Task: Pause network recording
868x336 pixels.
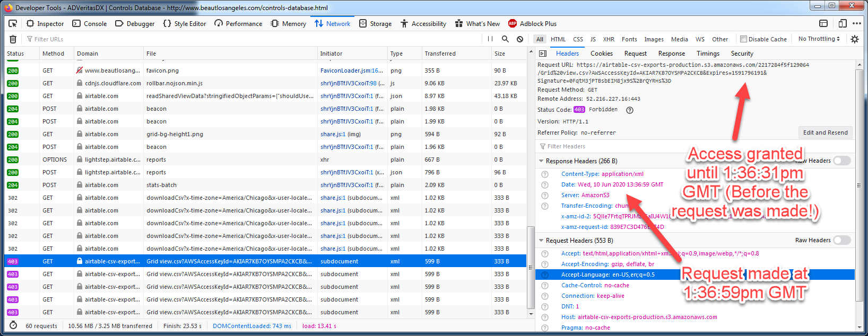Action: [490, 39]
